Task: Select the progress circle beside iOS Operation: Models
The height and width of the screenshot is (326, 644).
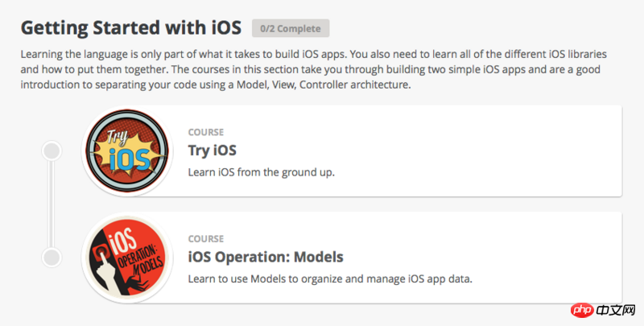Action: (x=52, y=258)
